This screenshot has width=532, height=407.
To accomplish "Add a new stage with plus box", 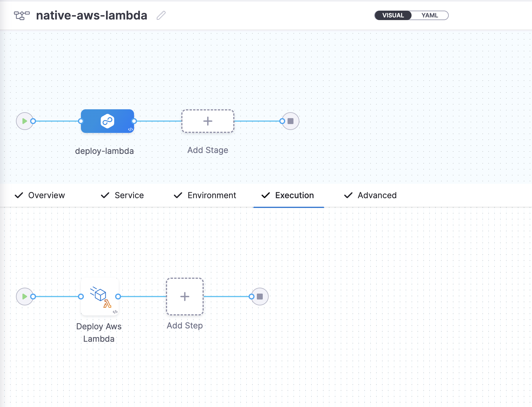I will (208, 121).
